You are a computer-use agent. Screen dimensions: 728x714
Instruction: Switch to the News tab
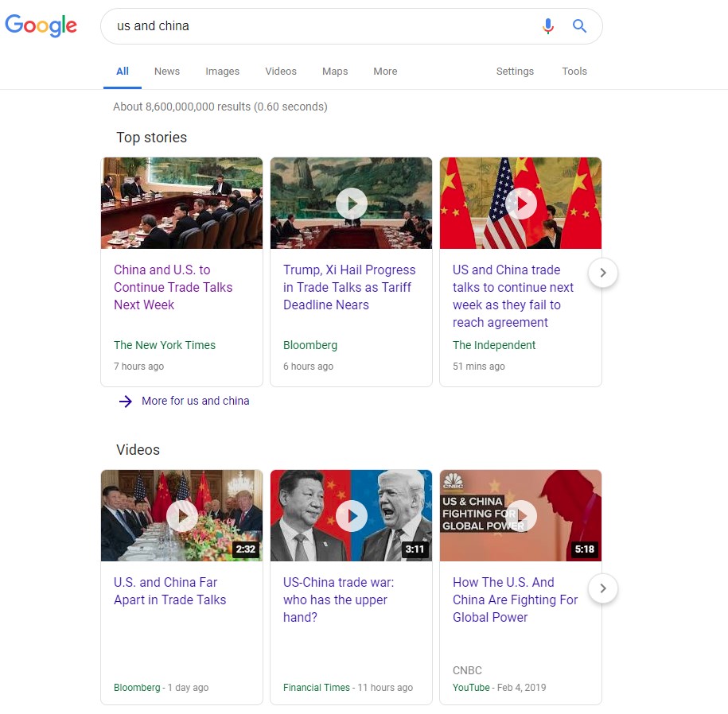pyautogui.click(x=167, y=72)
